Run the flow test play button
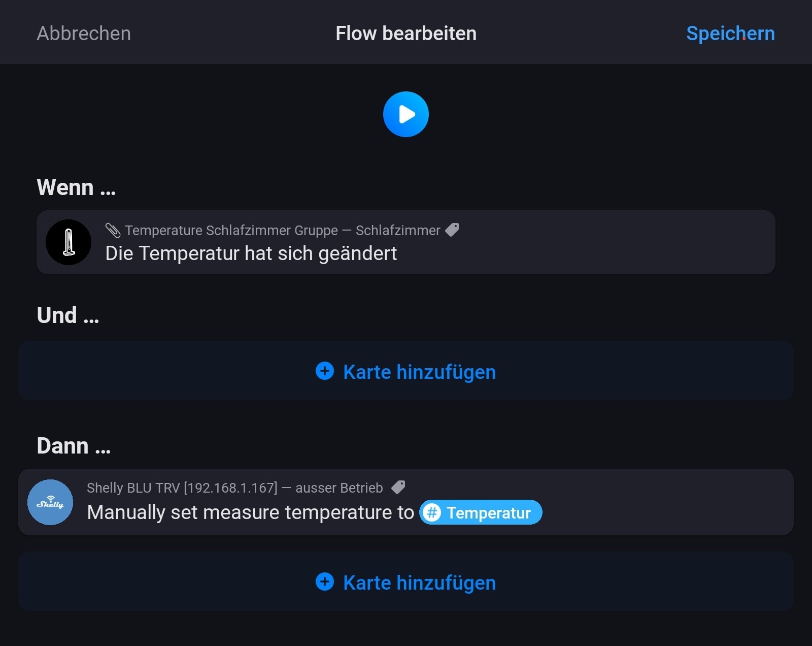 [x=405, y=114]
